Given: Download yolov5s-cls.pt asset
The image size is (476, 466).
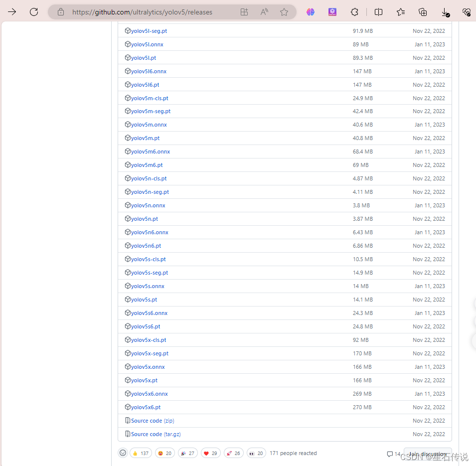Looking at the screenshot, I should [x=149, y=259].
